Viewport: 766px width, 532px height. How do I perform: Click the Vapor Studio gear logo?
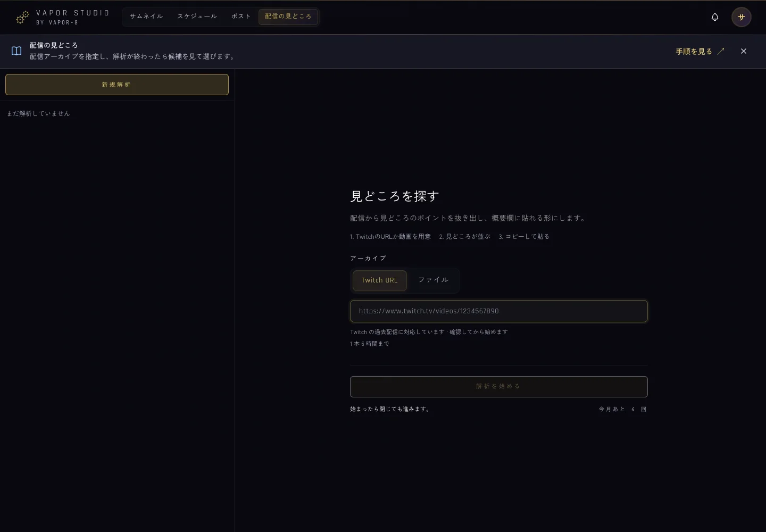point(22,18)
